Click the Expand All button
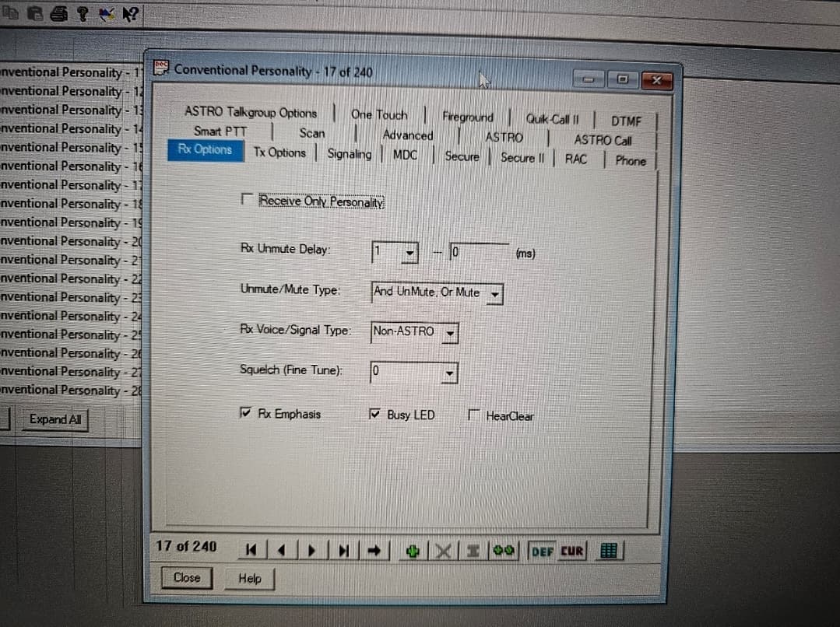Viewport: 840px width, 627px height. (55, 419)
